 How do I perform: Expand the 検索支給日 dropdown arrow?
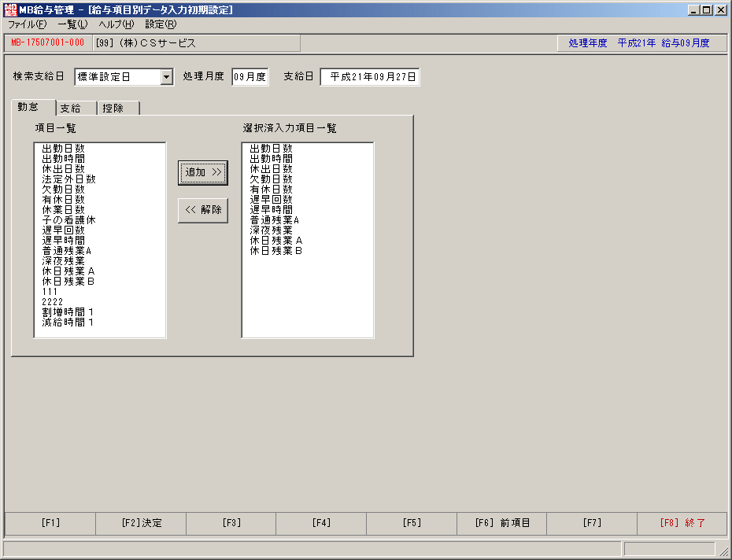(167, 77)
